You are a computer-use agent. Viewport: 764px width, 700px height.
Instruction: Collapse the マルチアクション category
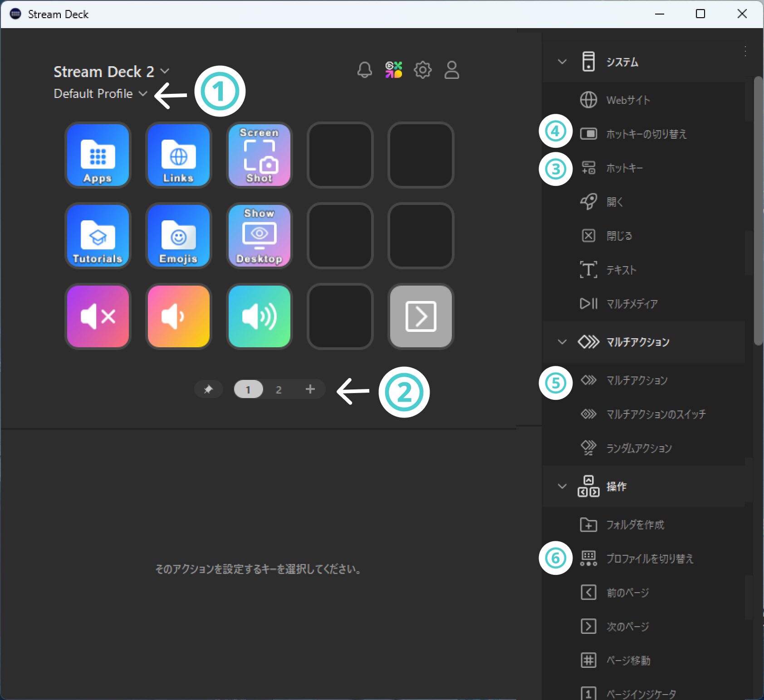tap(562, 342)
